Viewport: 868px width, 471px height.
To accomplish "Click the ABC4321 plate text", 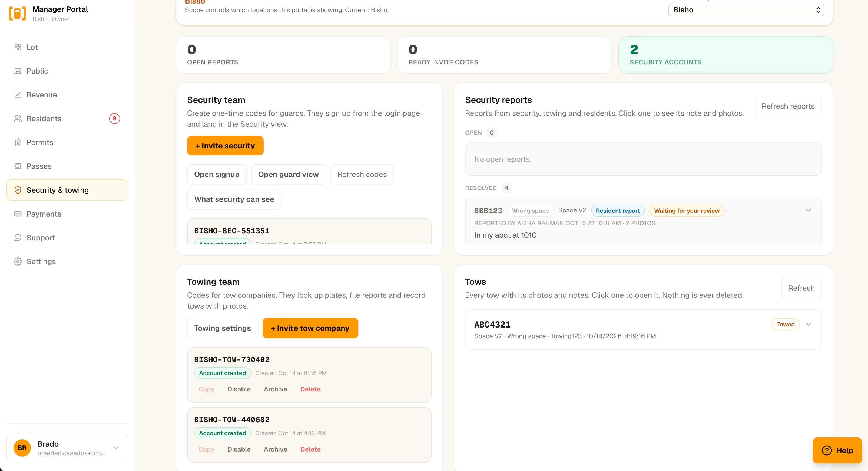I will tap(492, 325).
